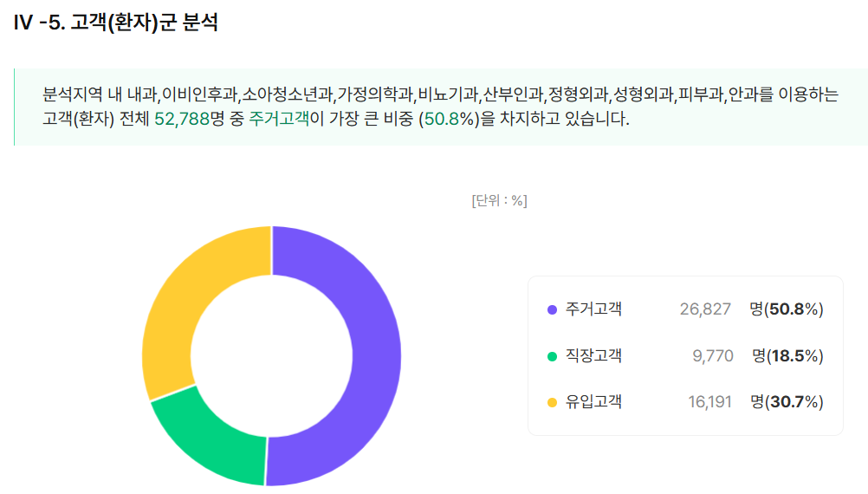The image size is (868, 494).
Task: Click the green 주거고객 text in the summary
Action: (x=278, y=120)
